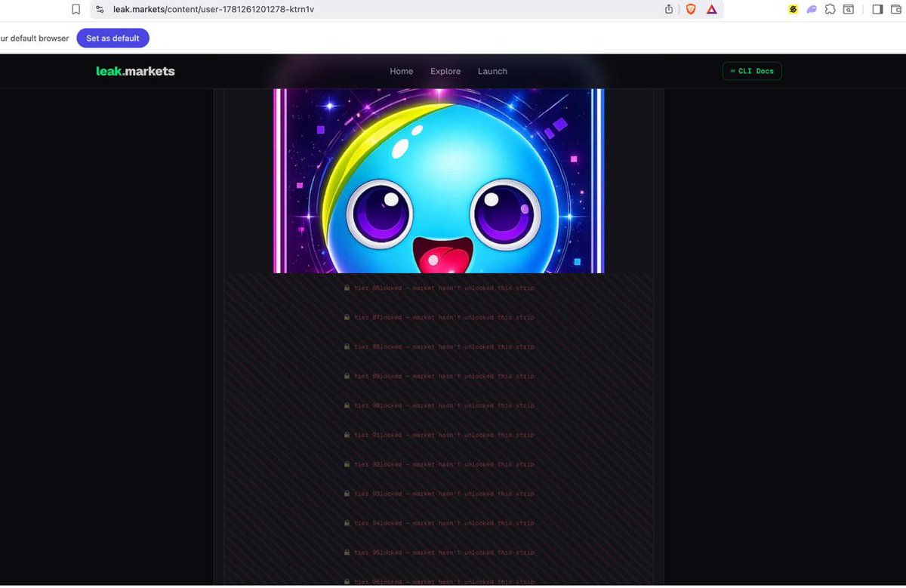Open the Explore nav item
906x588 pixels.
pyautogui.click(x=445, y=71)
